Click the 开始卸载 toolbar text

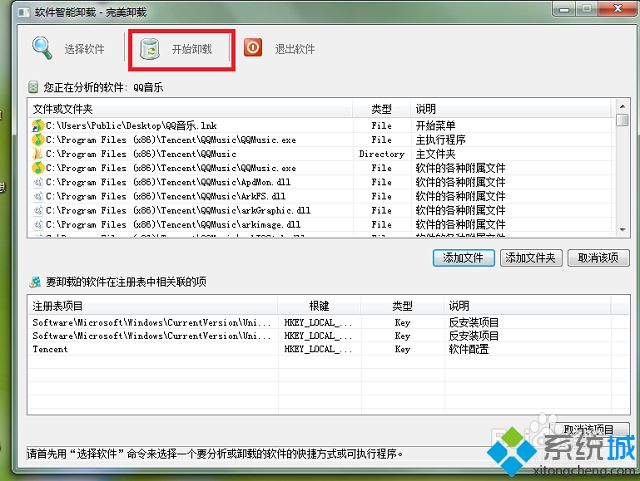pyautogui.click(x=192, y=49)
